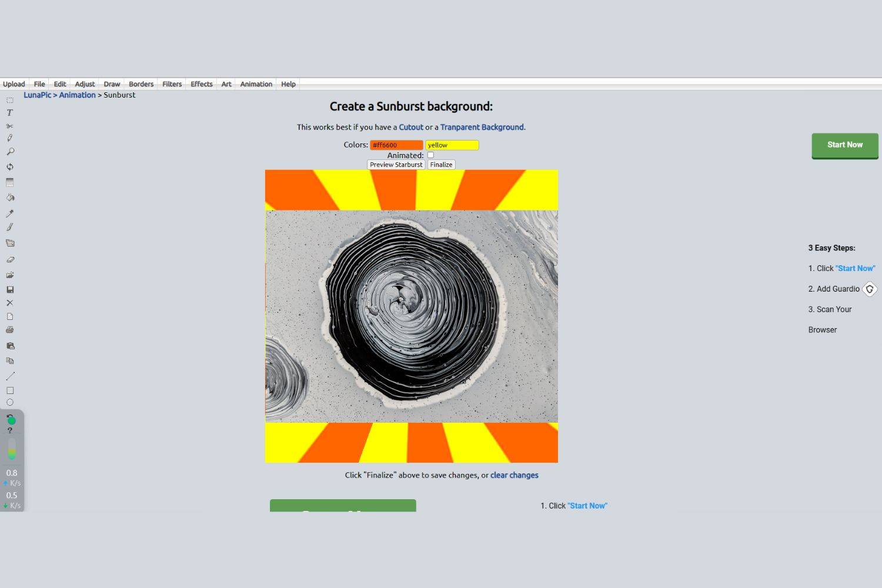Click the open folder icon
Viewport: 882px width, 588px height.
tap(10, 275)
